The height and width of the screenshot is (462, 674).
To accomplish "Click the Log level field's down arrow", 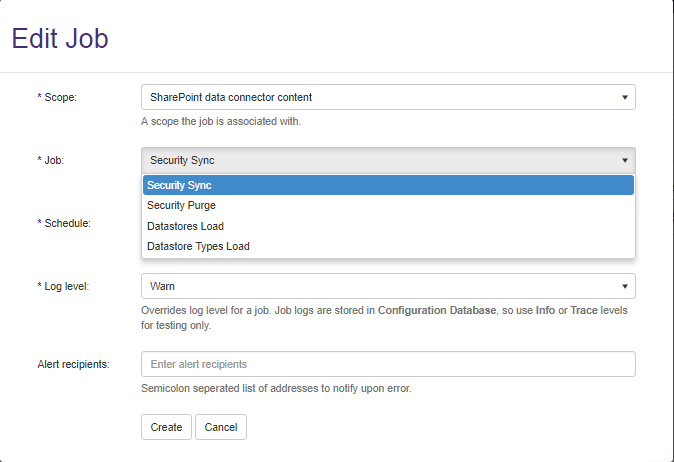I will (624, 286).
